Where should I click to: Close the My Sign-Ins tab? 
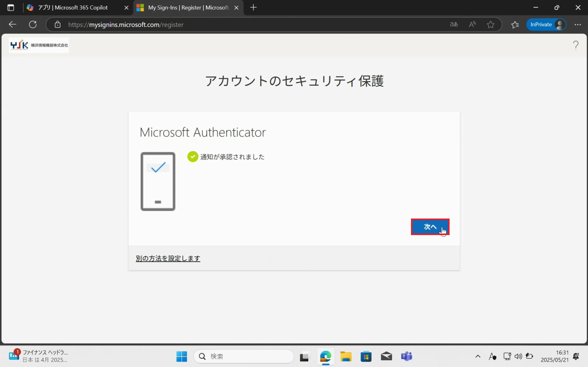point(236,8)
